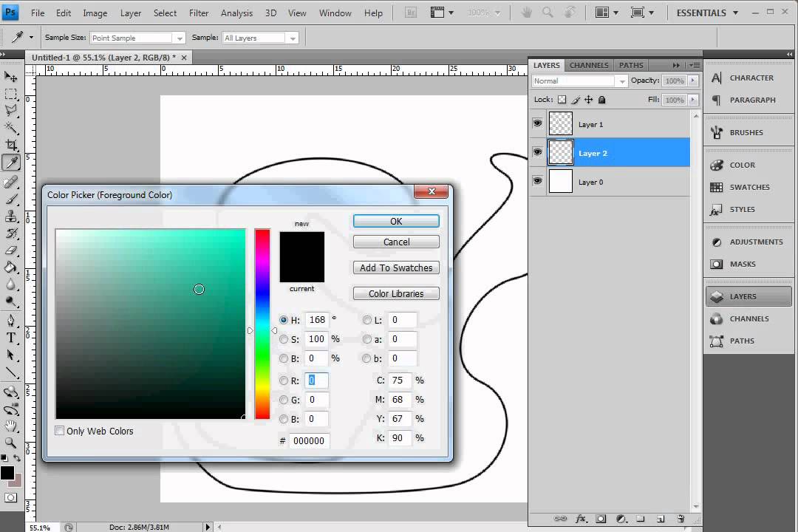Switch to the Channels tab
The image size is (798, 532).
[x=589, y=65]
